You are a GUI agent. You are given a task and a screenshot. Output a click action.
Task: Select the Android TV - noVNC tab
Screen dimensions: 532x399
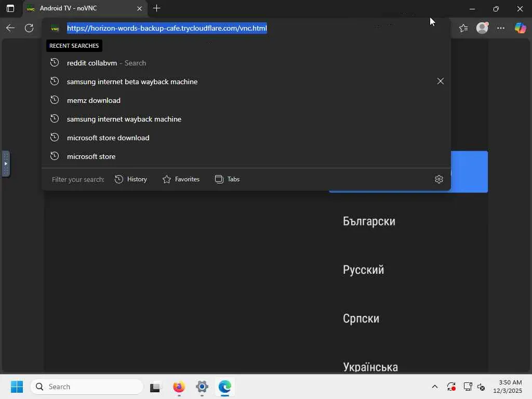tap(85, 8)
